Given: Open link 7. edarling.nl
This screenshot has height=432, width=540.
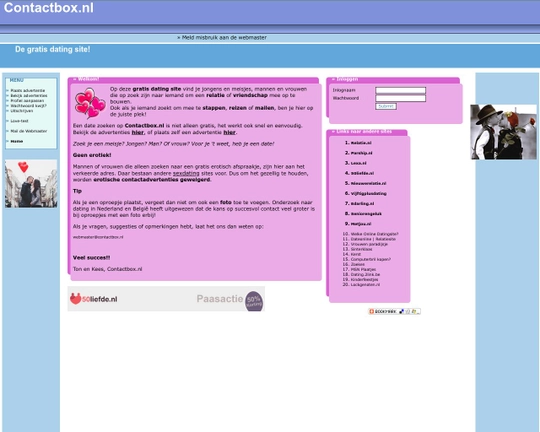Looking at the screenshot, I should (362, 204).
